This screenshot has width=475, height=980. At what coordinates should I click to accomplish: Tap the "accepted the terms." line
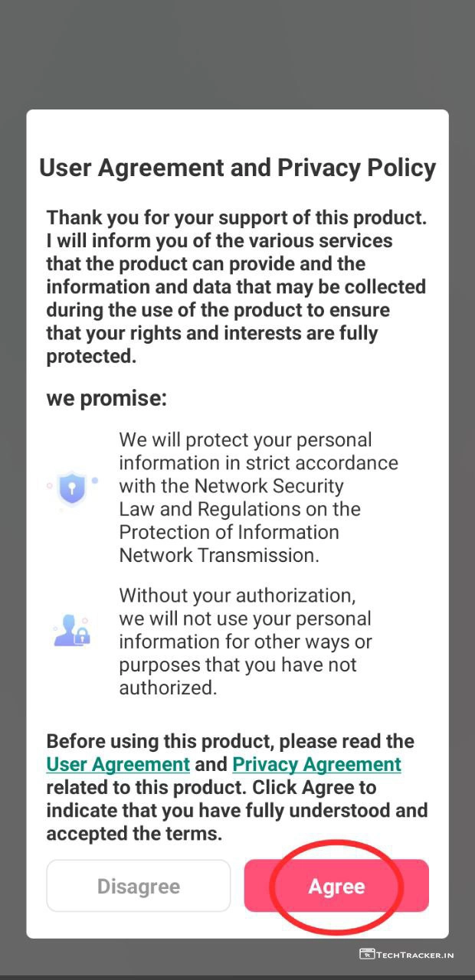[134, 833]
